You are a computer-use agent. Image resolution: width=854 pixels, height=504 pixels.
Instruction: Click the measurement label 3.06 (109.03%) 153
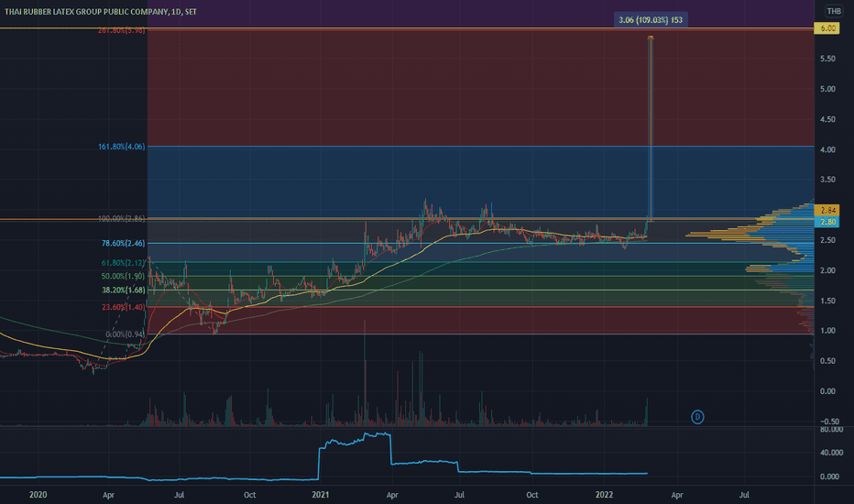tap(651, 20)
